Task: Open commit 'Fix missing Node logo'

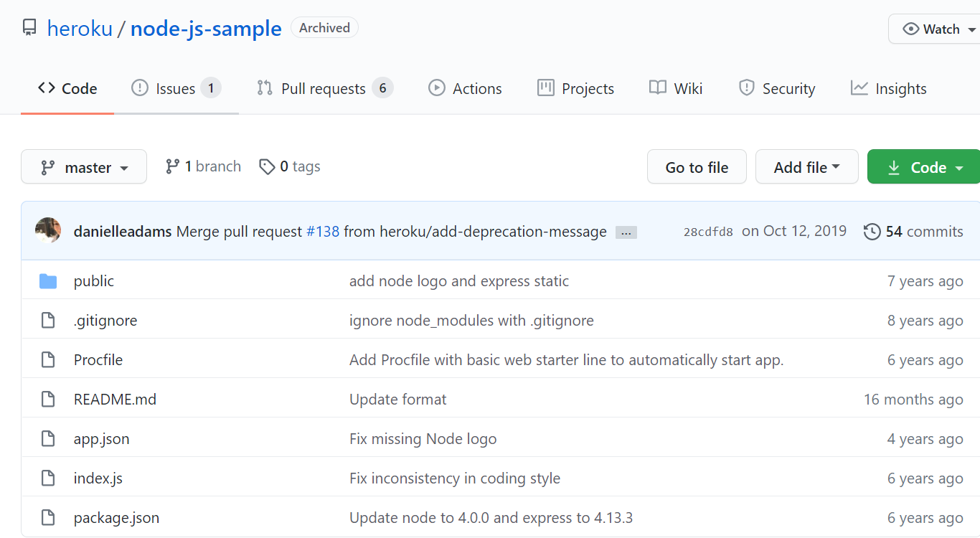Action: (x=423, y=439)
